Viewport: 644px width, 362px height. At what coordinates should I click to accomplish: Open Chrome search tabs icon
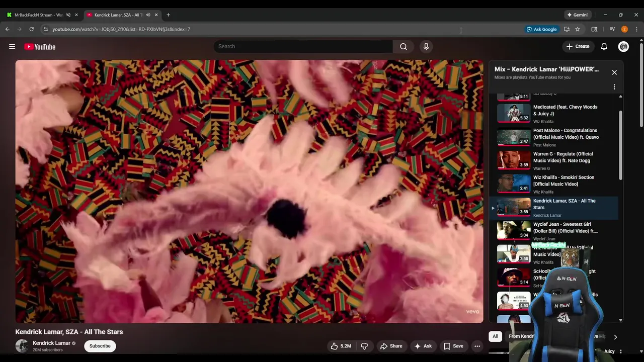pyautogui.click(x=594, y=29)
